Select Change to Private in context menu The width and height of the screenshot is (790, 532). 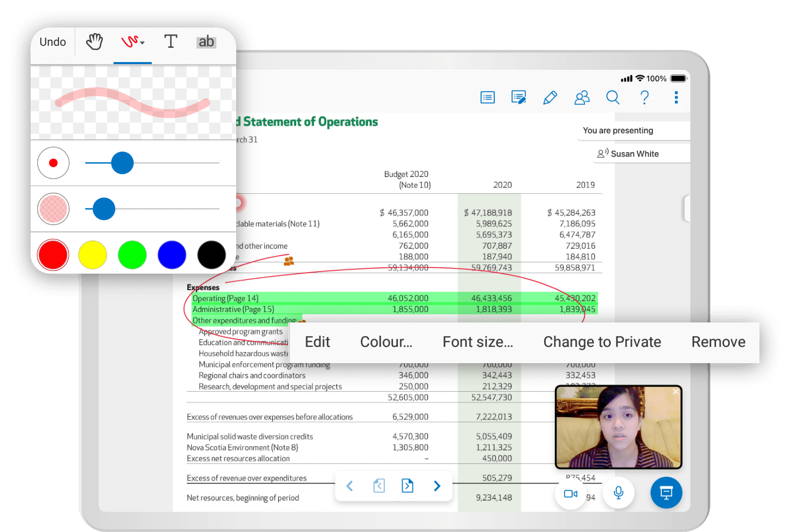click(602, 342)
